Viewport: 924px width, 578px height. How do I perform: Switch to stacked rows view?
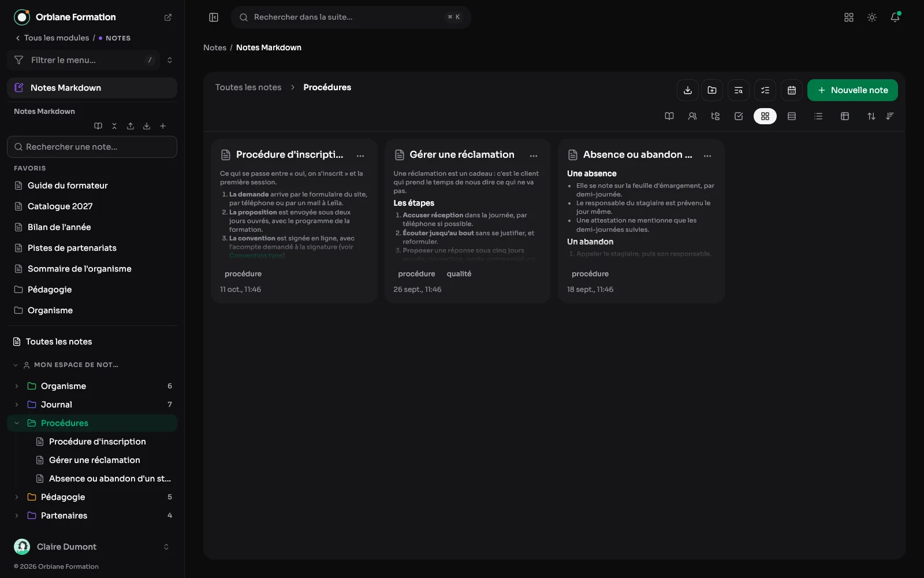792,116
